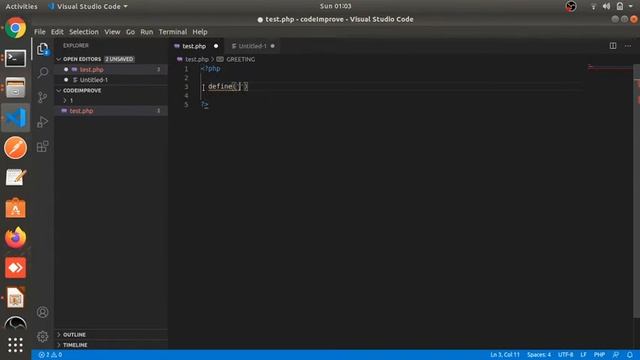Open the clock showing Sun 01:03

[336, 6]
